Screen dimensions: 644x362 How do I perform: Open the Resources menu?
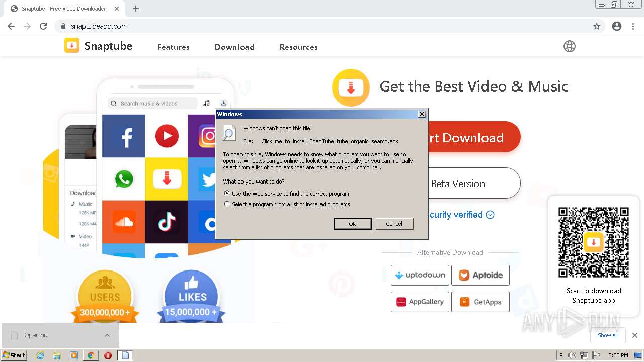299,47
